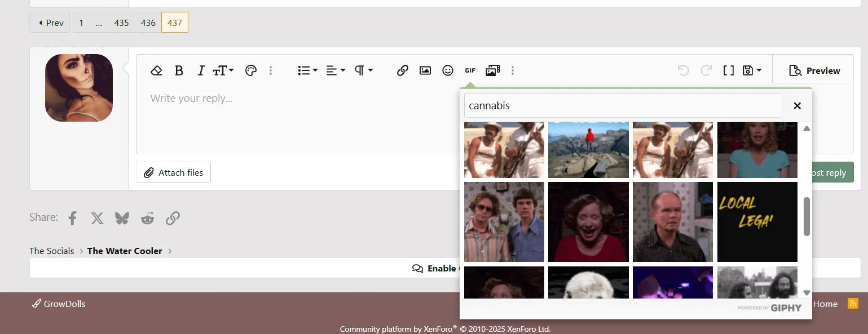Click the Preview button
Screen dimensions: 868x334
pos(814,70)
